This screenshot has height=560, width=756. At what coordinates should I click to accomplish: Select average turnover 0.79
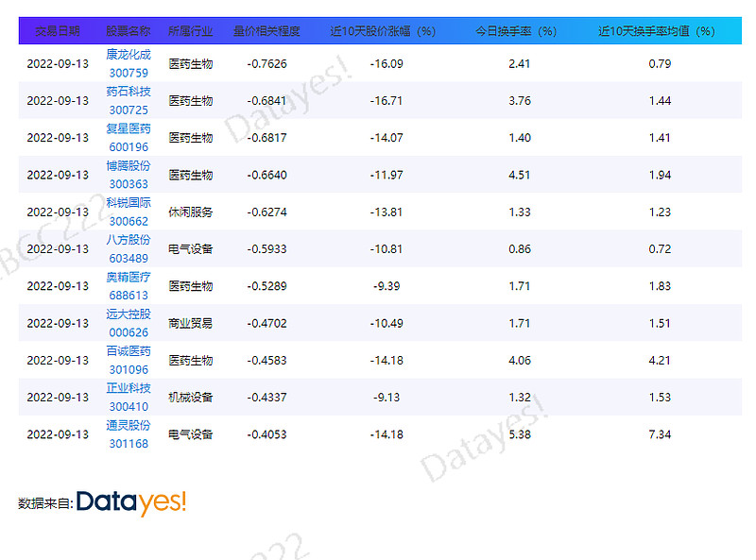660,63
